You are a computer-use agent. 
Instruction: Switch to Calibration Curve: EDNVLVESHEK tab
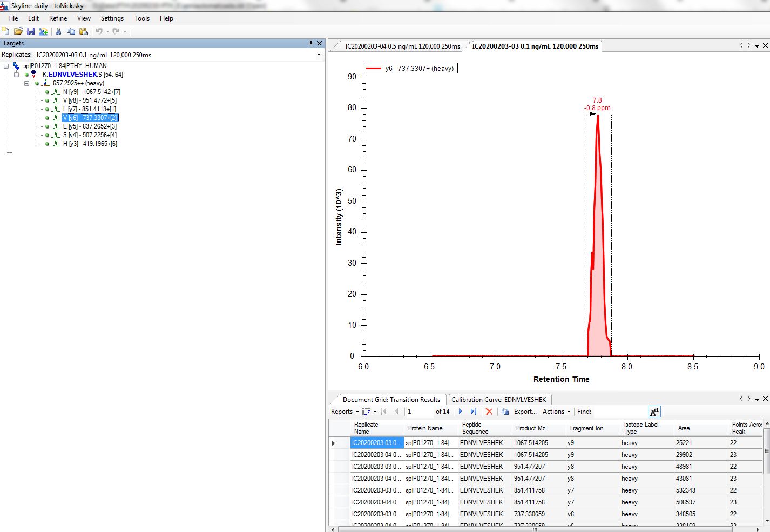(x=498, y=400)
